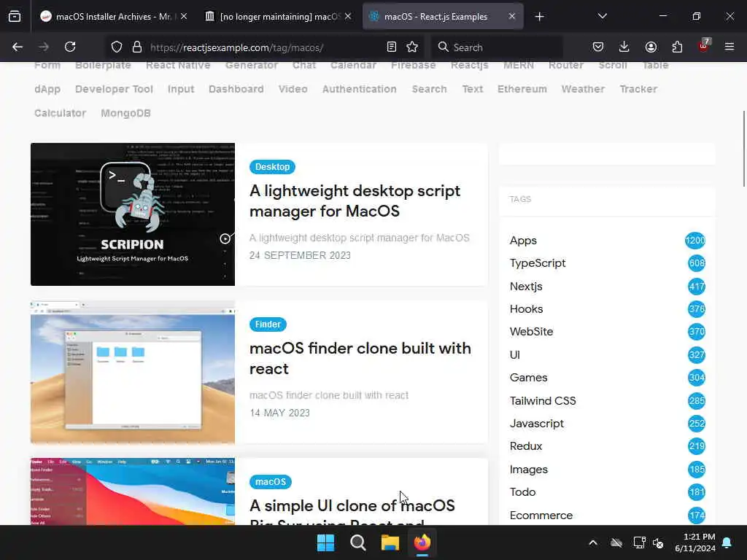The height and width of the screenshot is (560, 747).
Task: Click the Finder category badge
Action: point(268,324)
